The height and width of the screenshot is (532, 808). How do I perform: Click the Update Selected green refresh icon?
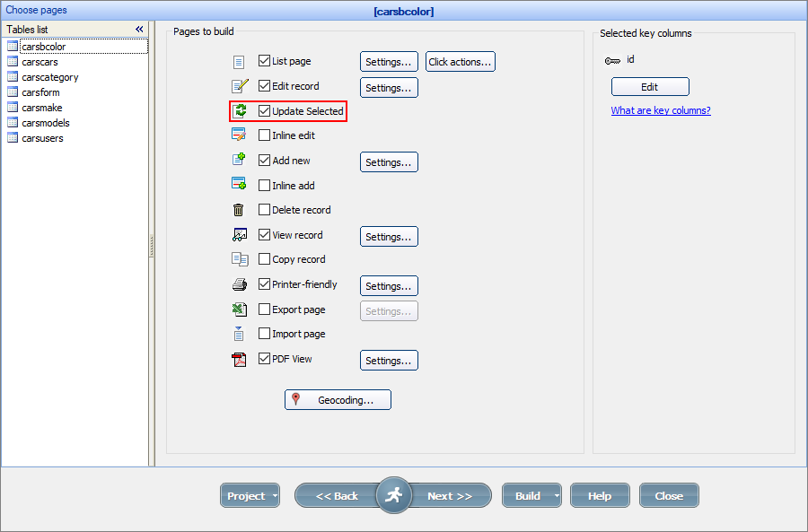point(238,111)
